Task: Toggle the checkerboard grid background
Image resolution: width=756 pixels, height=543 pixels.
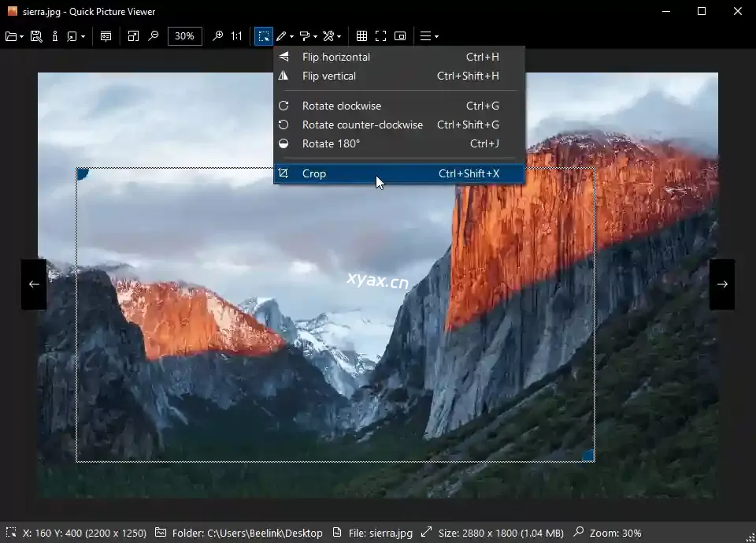Action: click(x=361, y=36)
